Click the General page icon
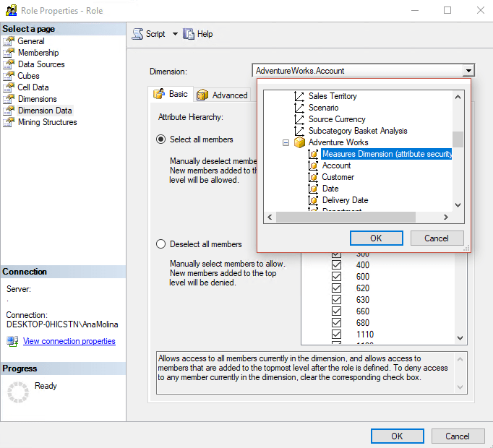Viewport: 493px width, 448px height. (9, 41)
